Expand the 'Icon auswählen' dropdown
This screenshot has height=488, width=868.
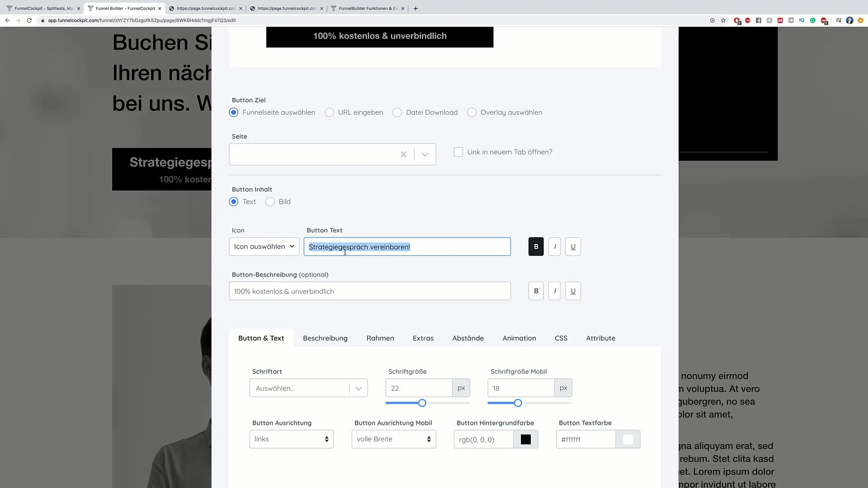coord(264,247)
